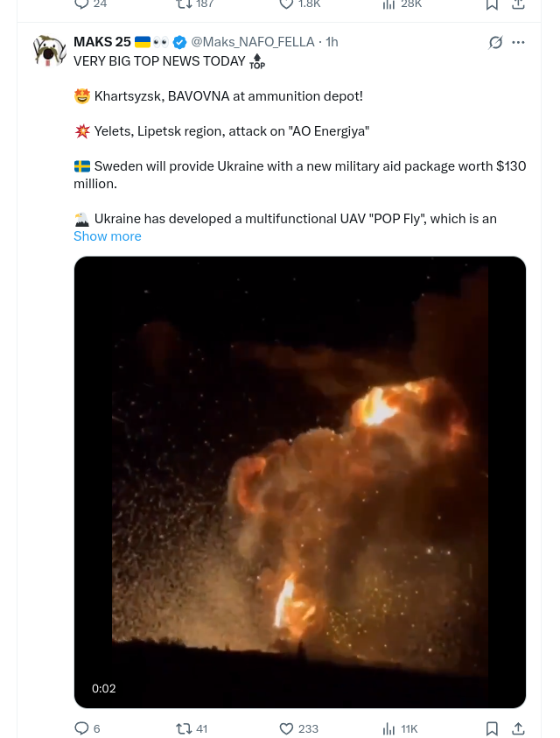Repost the previous tweet with 187 reposts
This screenshot has height=738, width=560.
195,4
